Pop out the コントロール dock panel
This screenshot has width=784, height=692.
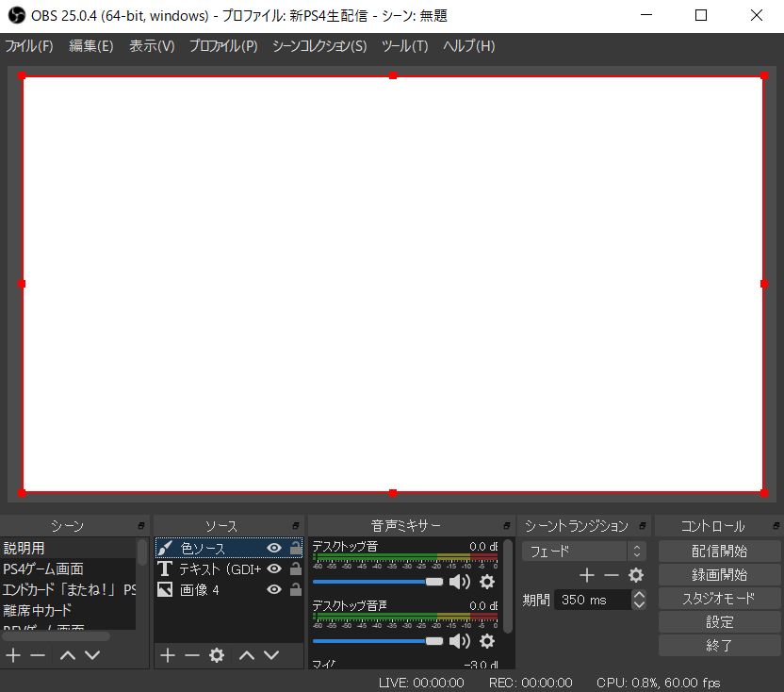coord(776,525)
